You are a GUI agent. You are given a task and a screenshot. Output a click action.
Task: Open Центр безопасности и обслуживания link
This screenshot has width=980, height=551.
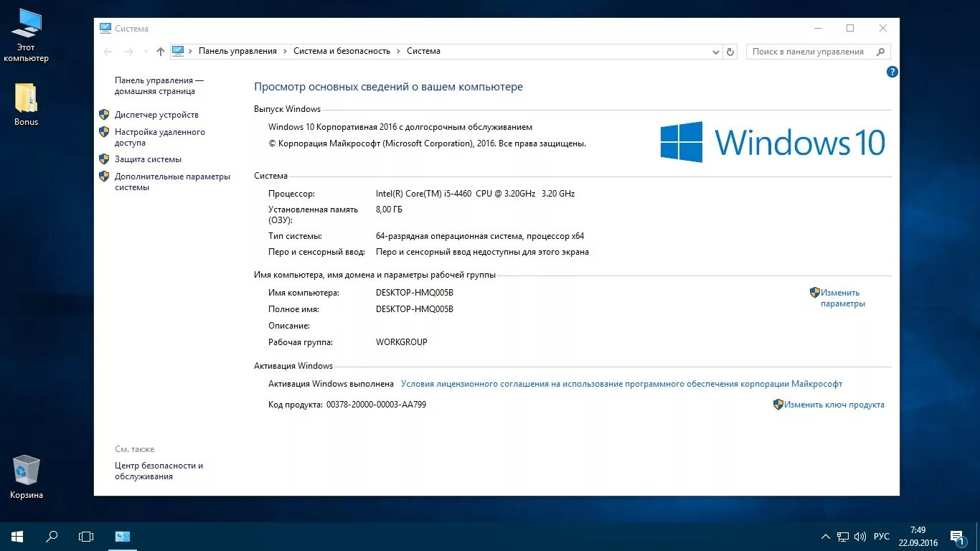coord(159,471)
